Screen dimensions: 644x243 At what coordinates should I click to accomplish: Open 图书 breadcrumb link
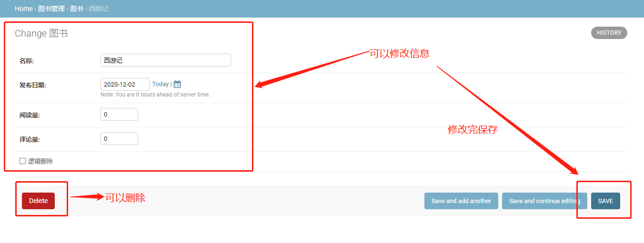pyautogui.click(x=77, y=9)
